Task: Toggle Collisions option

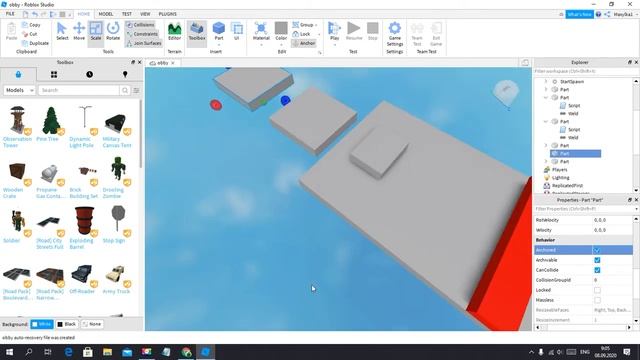Action: [140, 25]
